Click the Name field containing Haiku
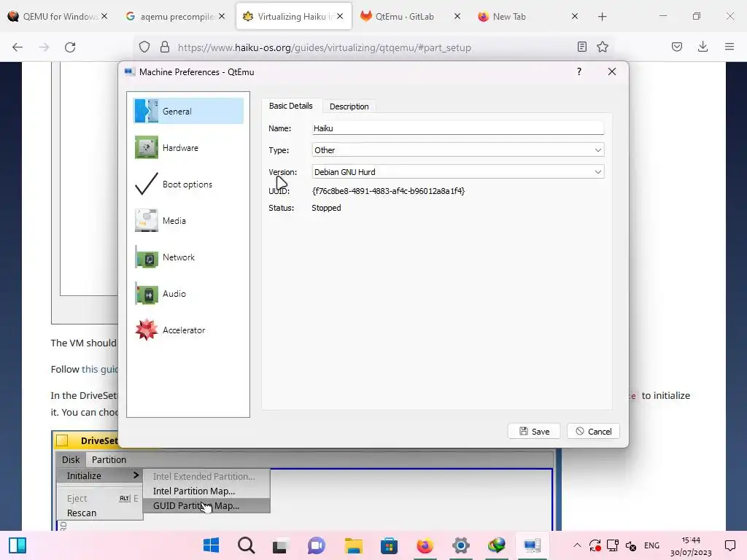Viewport: 747px width, 560px height. (458, 128)
